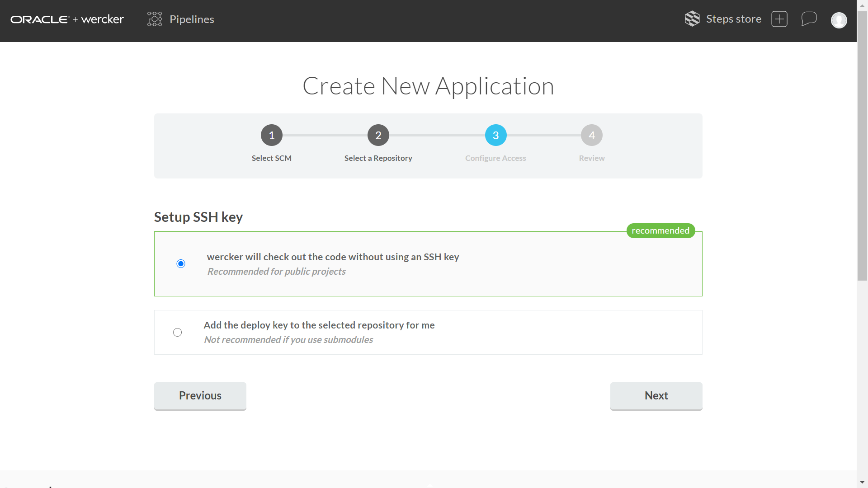Screen dimensions: 868x488
Task: Click the "Add the deploy key" option text
Action: (x=319, y=325)
